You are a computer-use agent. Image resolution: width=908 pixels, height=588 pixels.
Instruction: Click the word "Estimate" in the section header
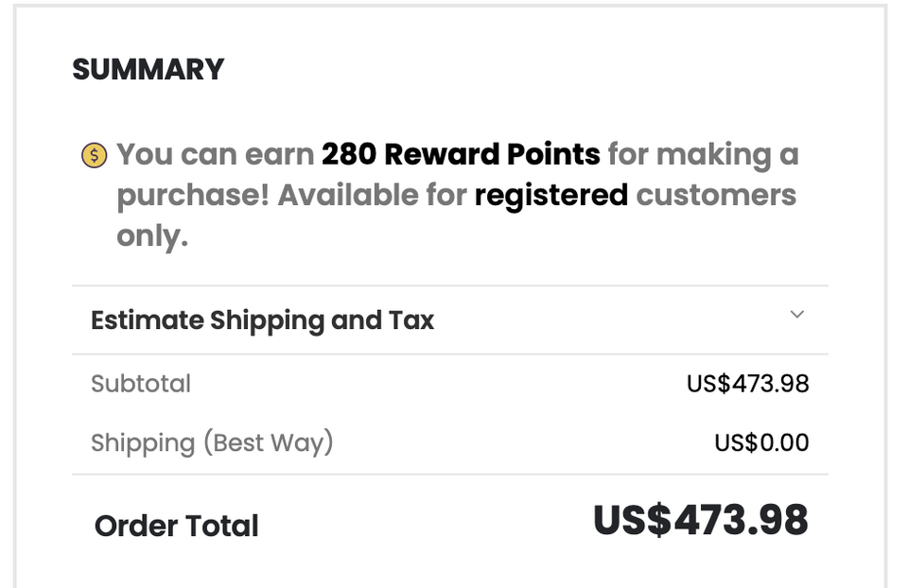[147, 320]
